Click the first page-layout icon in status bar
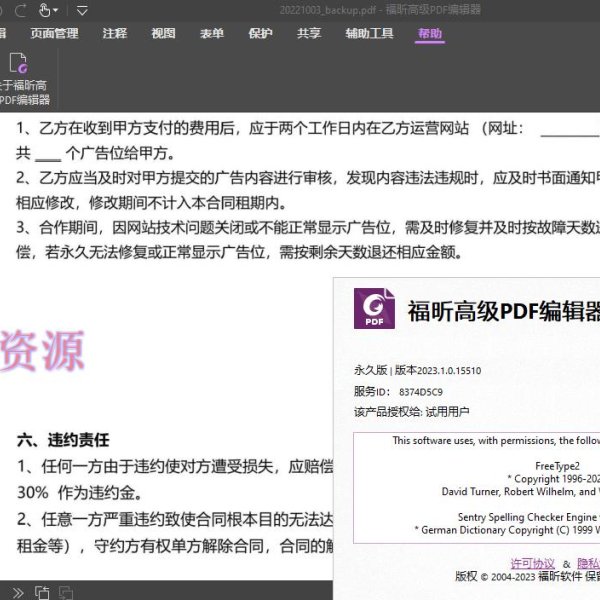 tap(42, 591)
